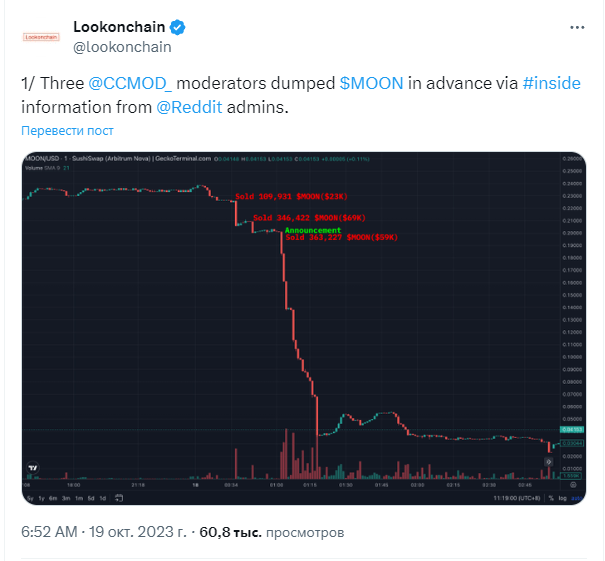This screenshot has width=605, height=561.
Task: Select the 5y chart range
Action: 30,498
